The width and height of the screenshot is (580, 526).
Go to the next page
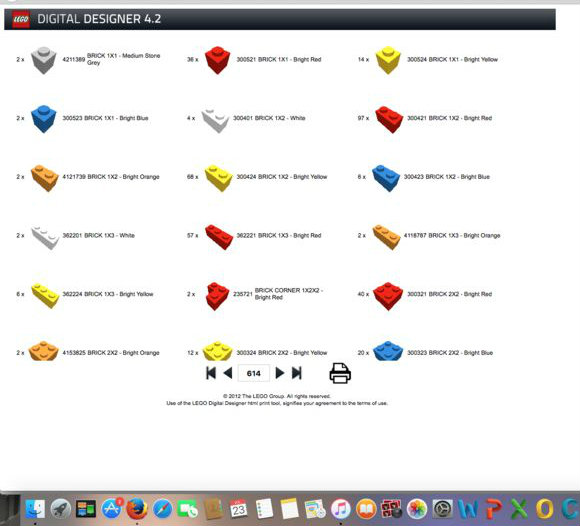(x=280, y=373)
